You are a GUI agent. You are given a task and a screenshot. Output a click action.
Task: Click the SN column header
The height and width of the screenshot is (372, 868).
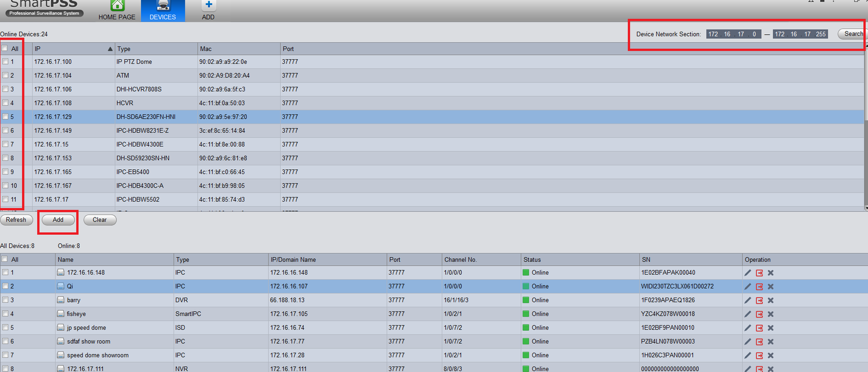click(x=691, y=260)
